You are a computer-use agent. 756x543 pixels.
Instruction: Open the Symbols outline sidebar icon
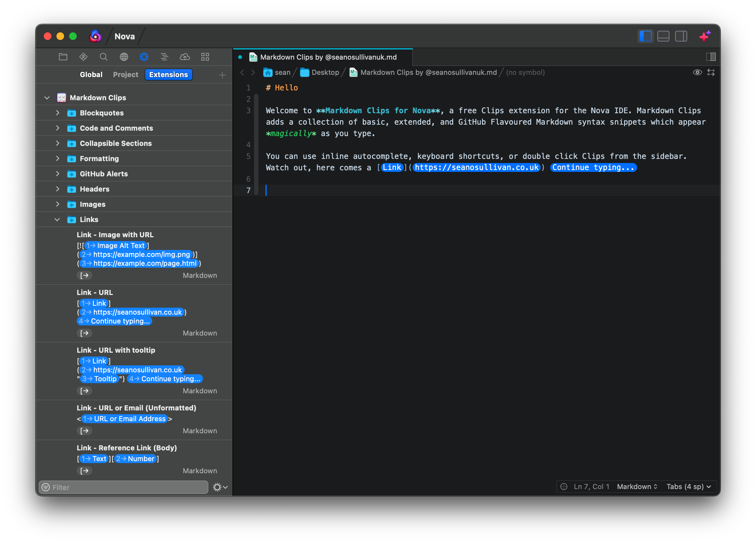(x=164, y=57)
